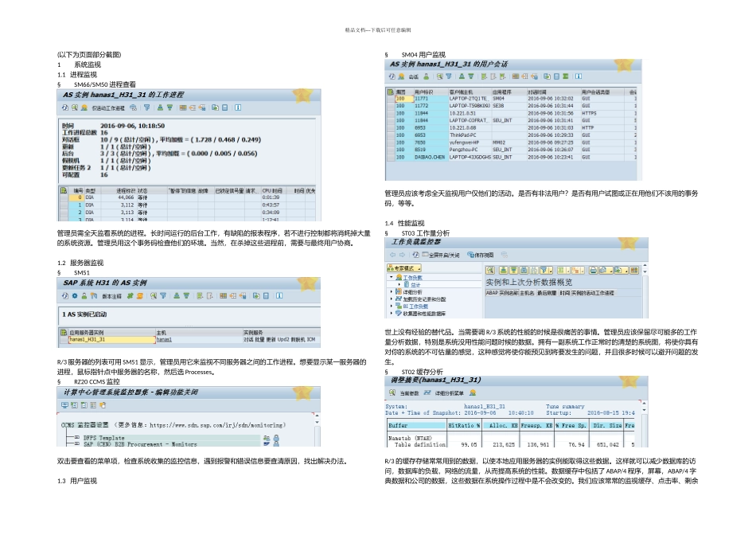
Task: Click the 仅活动工作进程 button in SM50 toolbar
Action: coord(108,108)
